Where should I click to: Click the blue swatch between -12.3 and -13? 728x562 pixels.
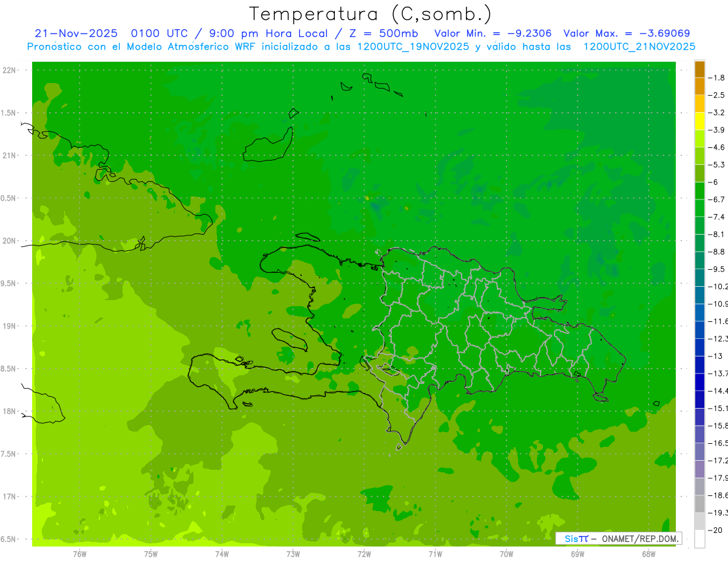[699, 347]
